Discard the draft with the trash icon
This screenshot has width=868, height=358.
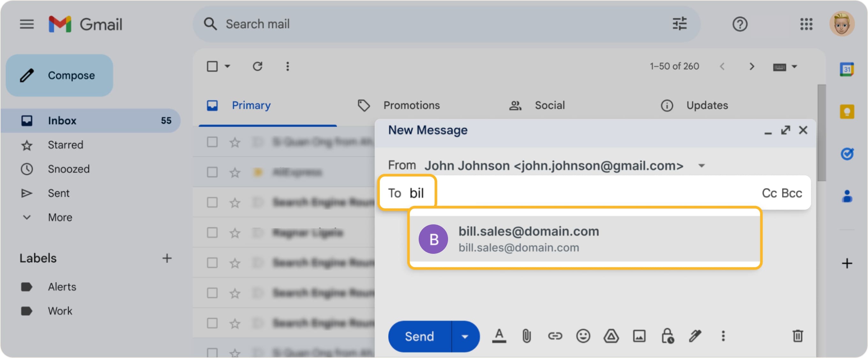[x=797, y=336]
